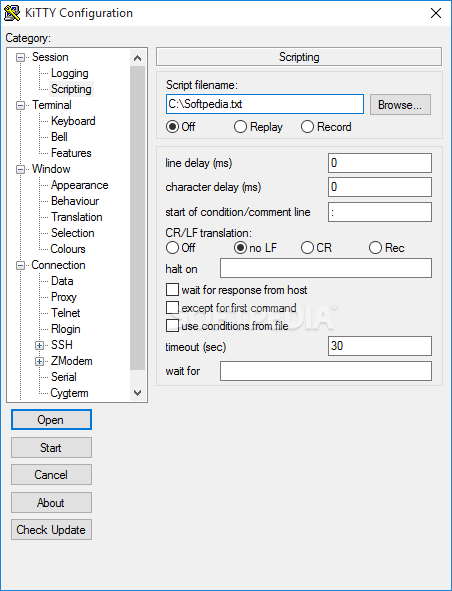This screenshot has height=591, width=452.
Task: Expand the SSH tree node
Action: (39, 345)
